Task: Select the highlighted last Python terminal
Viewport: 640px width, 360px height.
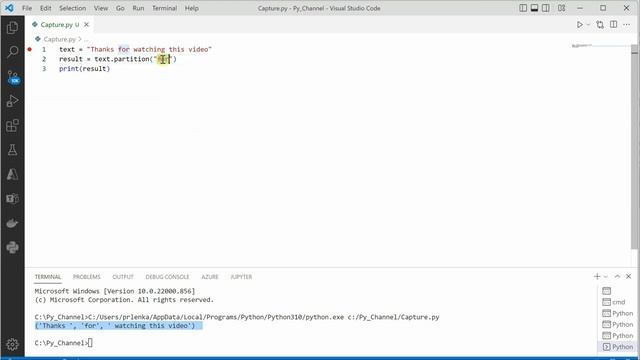Action: 618,347
